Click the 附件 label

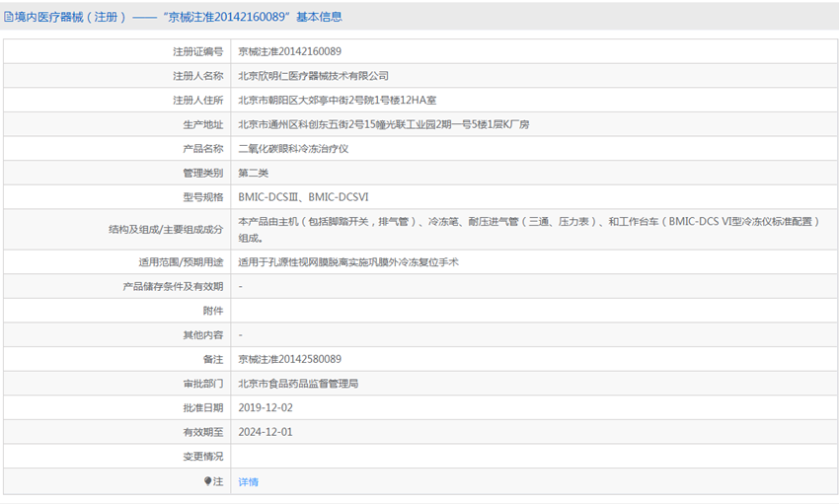[213, 311]
